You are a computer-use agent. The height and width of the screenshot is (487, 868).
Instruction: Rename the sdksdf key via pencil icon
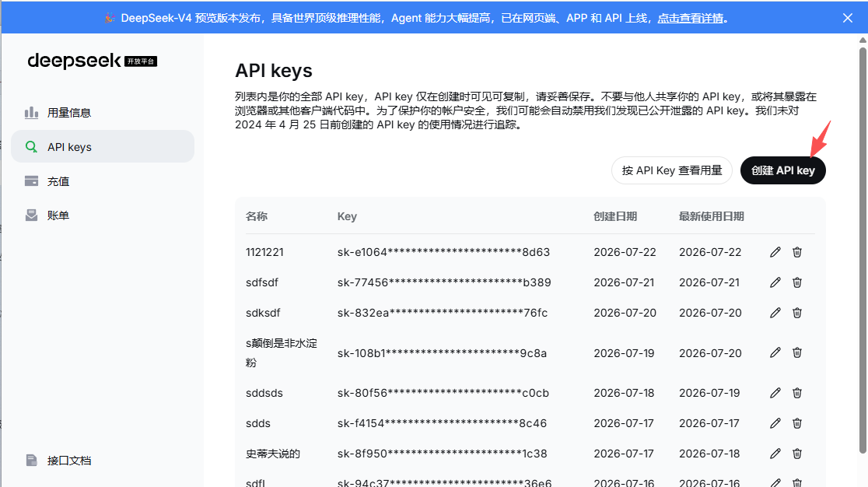click(x=775, y=314)
